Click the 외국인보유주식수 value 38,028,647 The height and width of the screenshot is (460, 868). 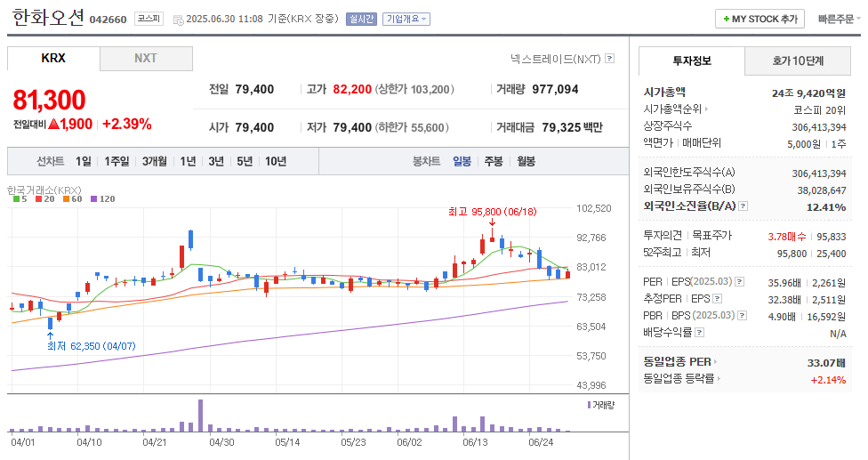tap(822, 190)
